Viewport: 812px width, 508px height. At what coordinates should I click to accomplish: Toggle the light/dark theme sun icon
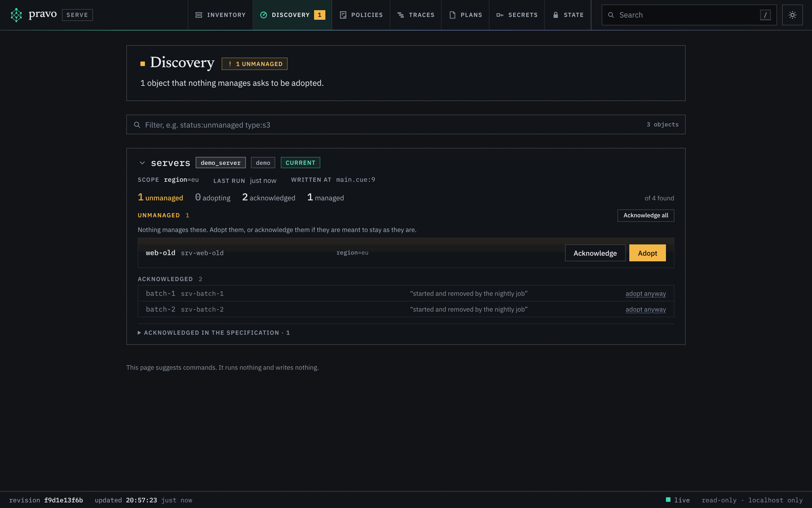point(792,15)
